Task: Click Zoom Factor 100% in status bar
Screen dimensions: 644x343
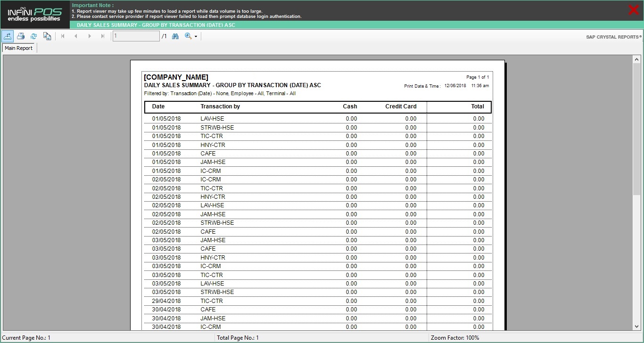Action: point(455,338)
